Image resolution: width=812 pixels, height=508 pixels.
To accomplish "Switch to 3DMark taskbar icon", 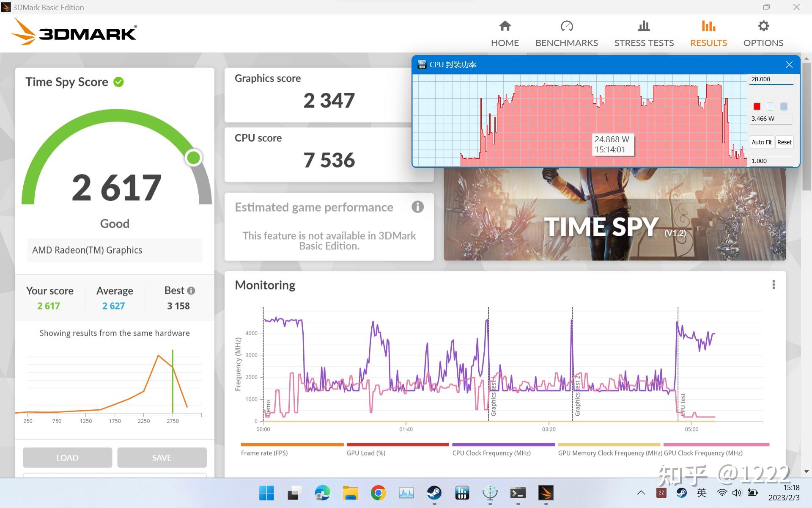I will (546, 493).
